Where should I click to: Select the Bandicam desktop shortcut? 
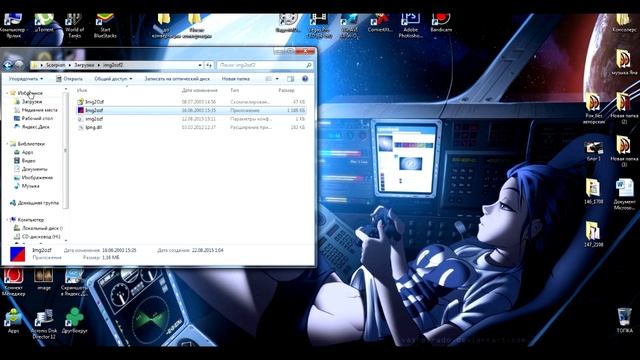(441, 24)
